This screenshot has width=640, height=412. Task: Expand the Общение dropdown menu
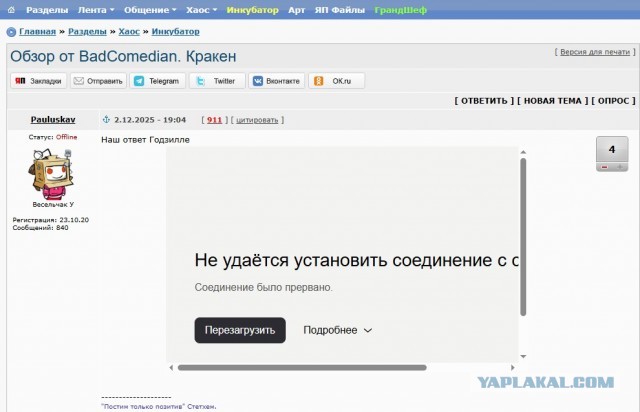[150, 10]
